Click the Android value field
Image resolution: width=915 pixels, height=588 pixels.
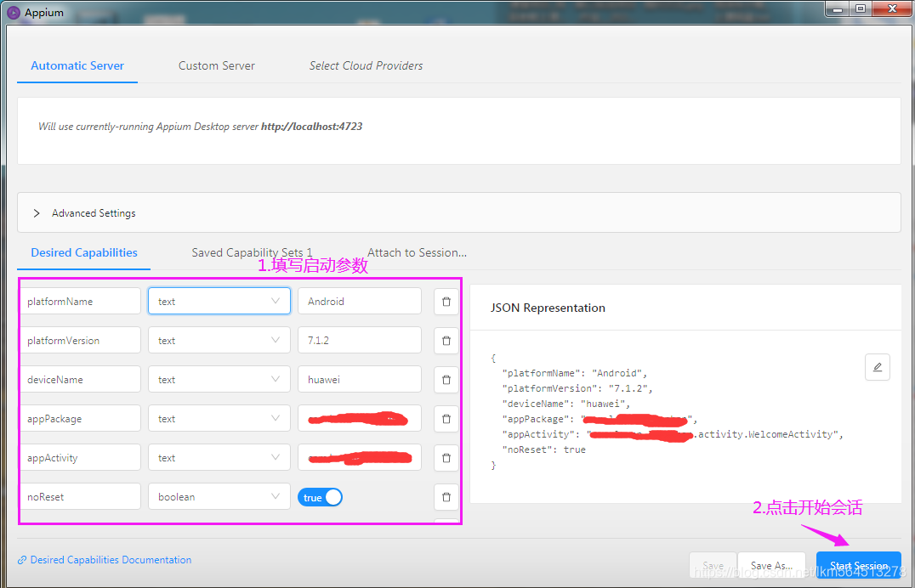[x=360, y=301]
